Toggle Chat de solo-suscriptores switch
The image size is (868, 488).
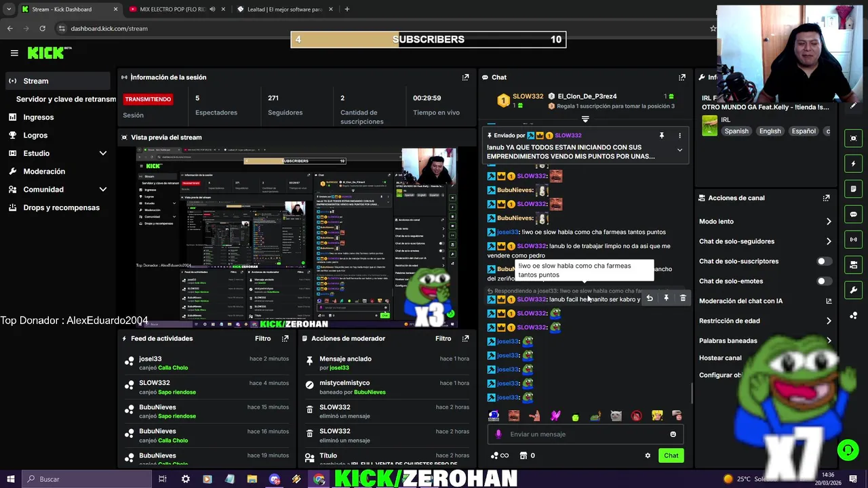[x=824, y=261]
